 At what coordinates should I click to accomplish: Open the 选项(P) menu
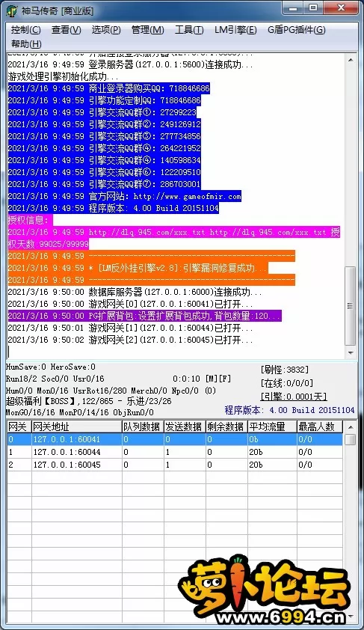106,30
